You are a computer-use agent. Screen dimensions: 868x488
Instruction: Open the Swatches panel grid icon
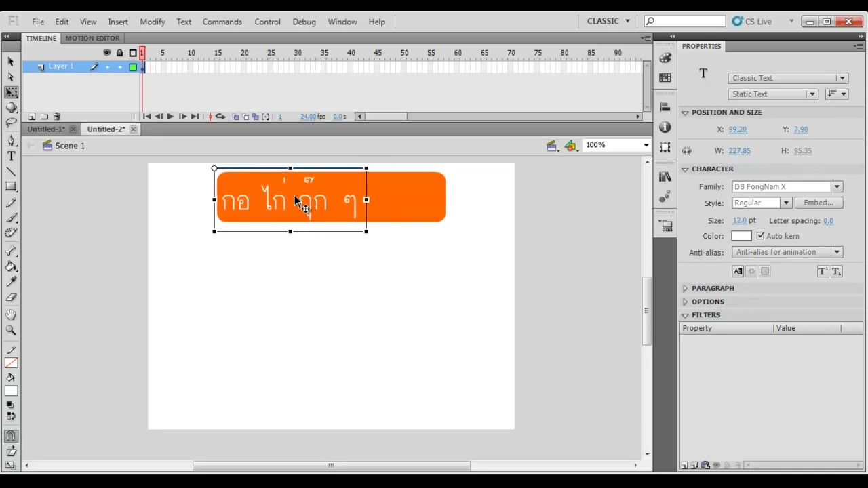click(x=665, y=78)
